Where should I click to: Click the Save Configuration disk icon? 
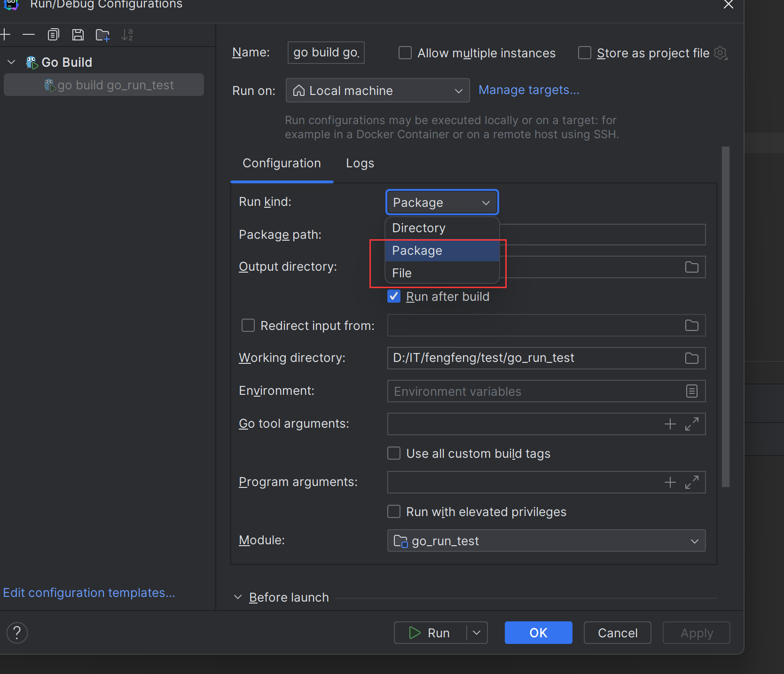point(78,35)
